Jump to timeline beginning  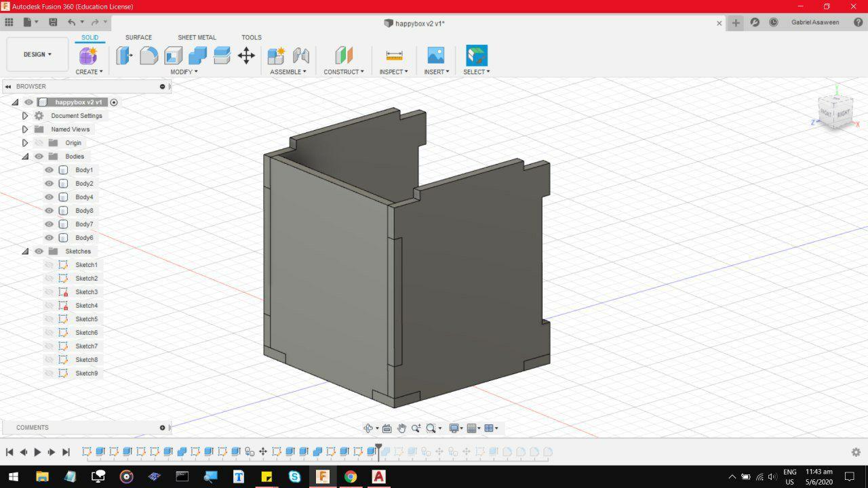(9, 452)
